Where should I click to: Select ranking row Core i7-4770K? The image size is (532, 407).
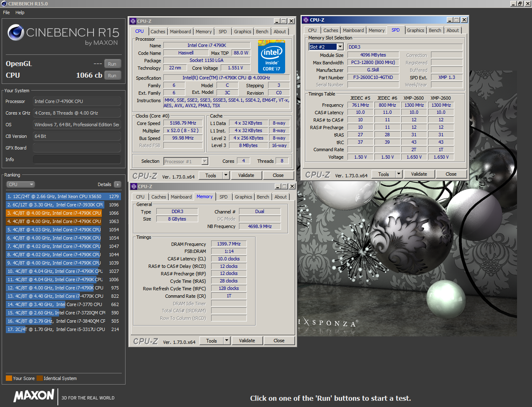tap(63, 296)
